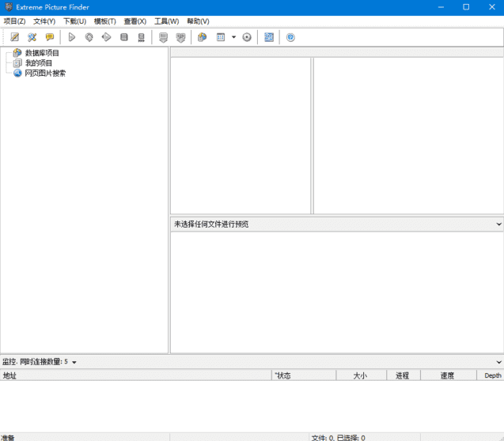
Task: Click the new project pencil icon
Action: 14,37
